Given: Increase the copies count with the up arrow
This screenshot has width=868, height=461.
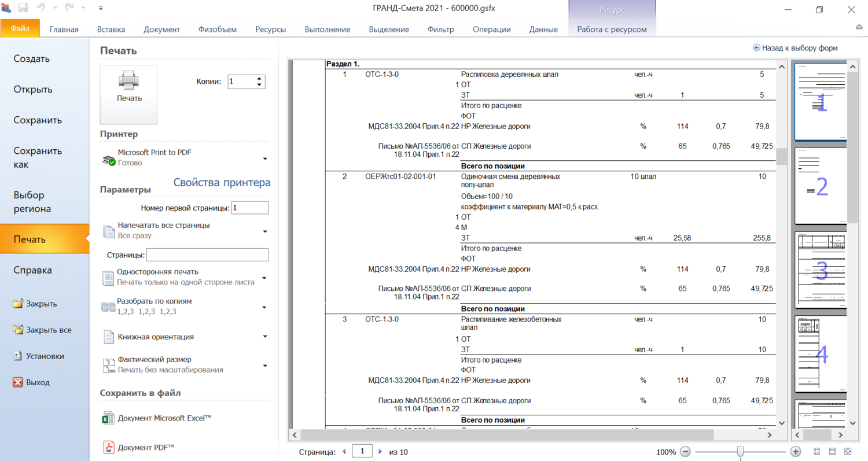Looking at the screenshot, I should click(259, 79).
